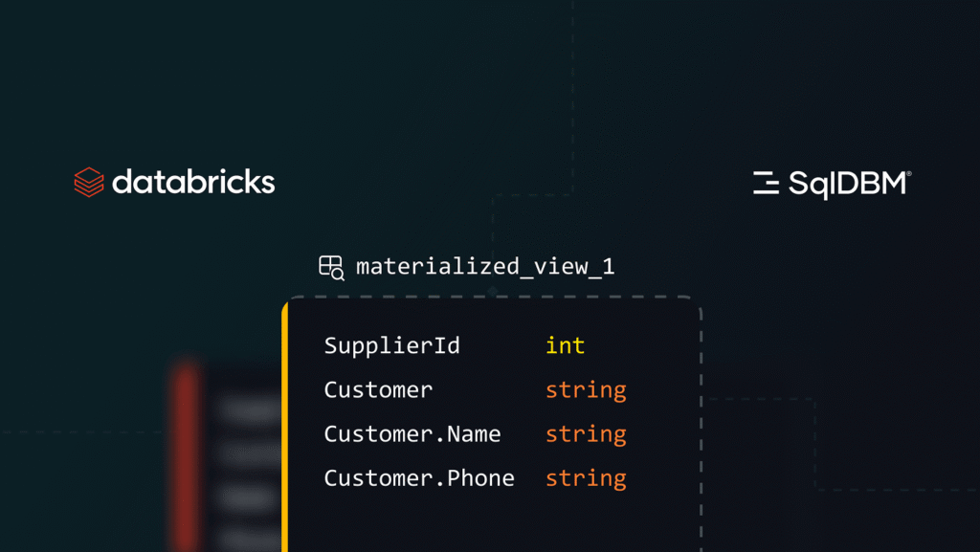Select the Customer.Name column
Viewport: 980px width, 552px height.
click(x=412, y=434)
